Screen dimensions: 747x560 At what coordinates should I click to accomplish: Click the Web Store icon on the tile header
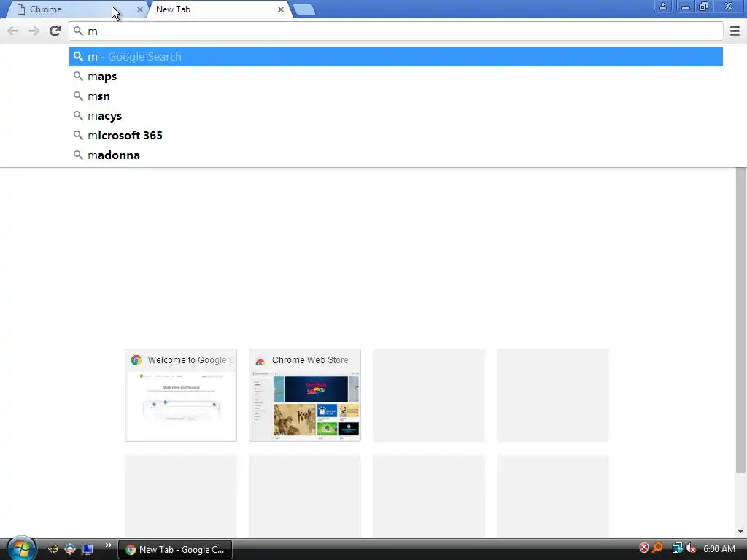click(x=260, y=361)
